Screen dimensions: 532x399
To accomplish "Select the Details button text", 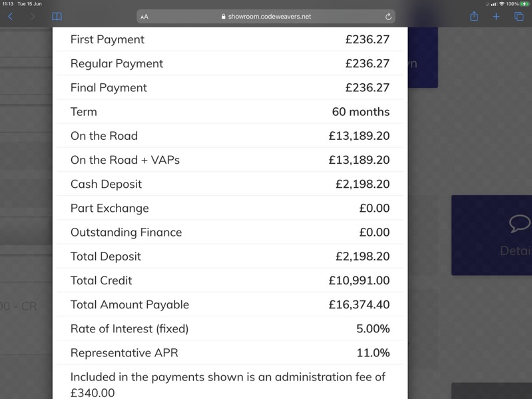I will click(x=516, y=250).
